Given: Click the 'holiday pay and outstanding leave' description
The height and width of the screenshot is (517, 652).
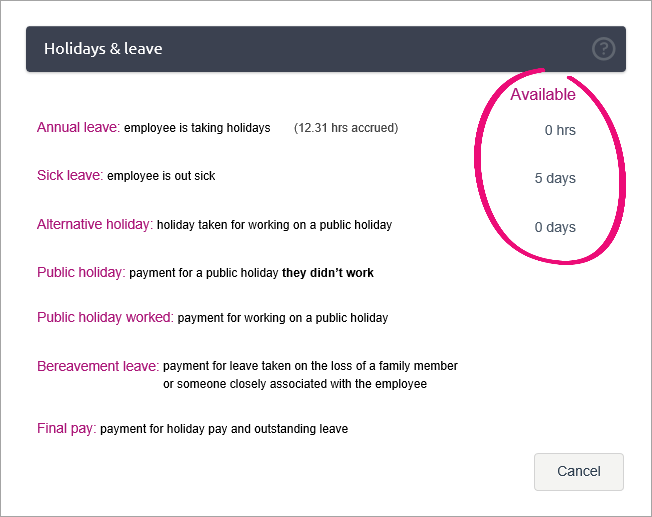Looking at the screenshot, I should pos(224,429).
